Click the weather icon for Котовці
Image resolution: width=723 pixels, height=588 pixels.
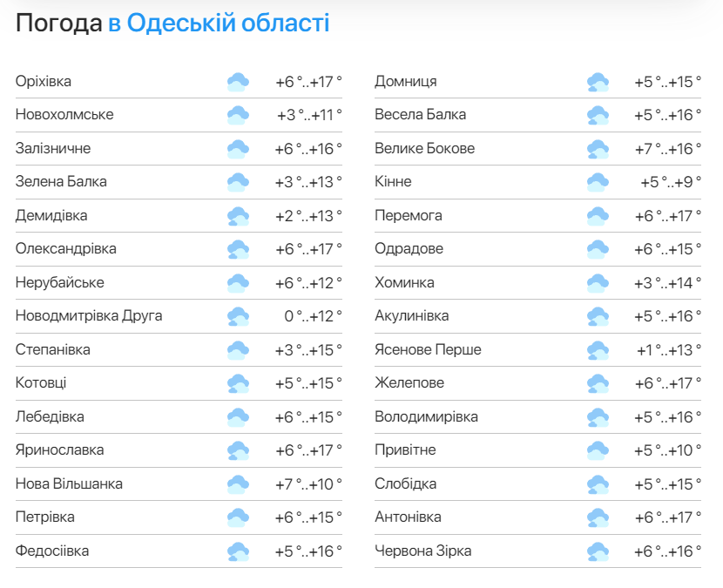pos(238,383)
